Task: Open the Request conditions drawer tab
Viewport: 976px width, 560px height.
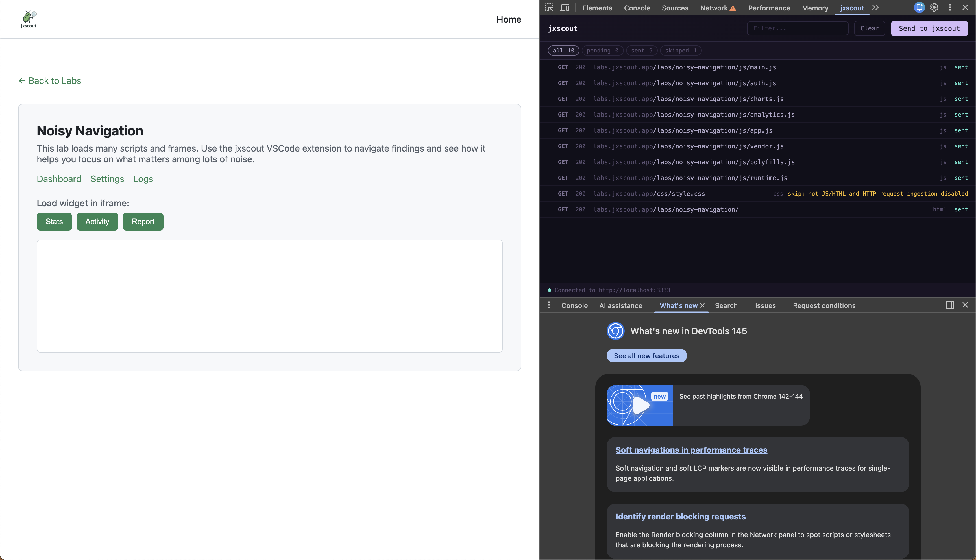Action: [824, 305]
